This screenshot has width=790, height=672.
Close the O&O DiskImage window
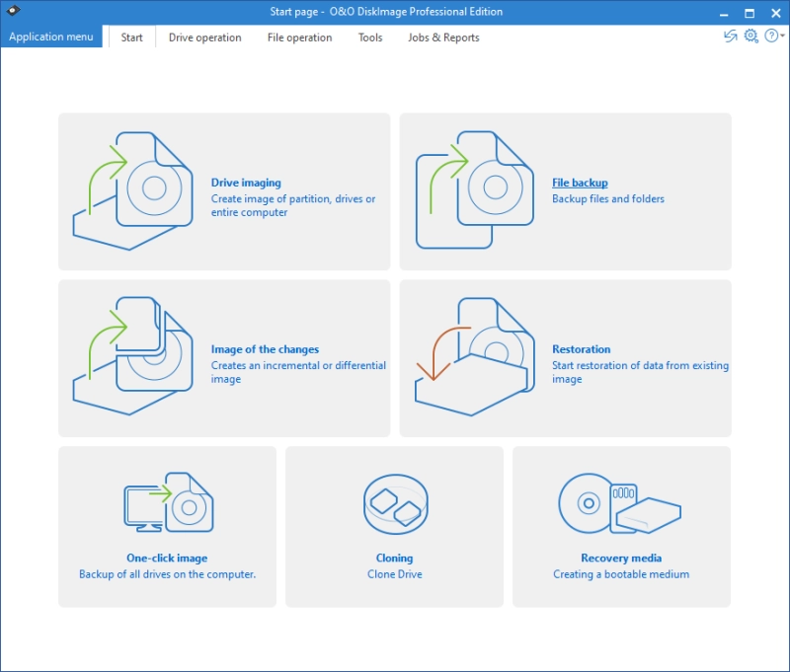pos(776,13)
